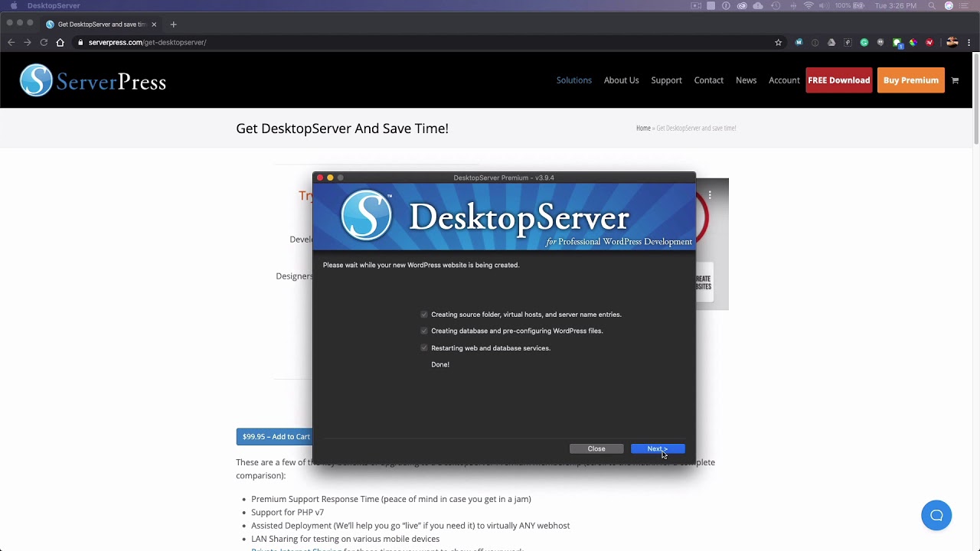The width and height of the screenshot is (980, 551).
Task: Open the Wi-Fi menu bar icon
Action: coord(808,5)
